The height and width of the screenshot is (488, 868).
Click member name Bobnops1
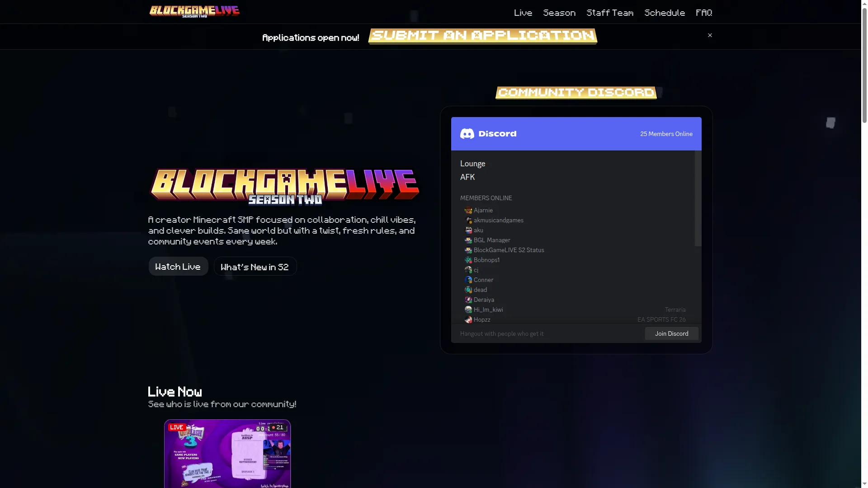coord(486,260)
